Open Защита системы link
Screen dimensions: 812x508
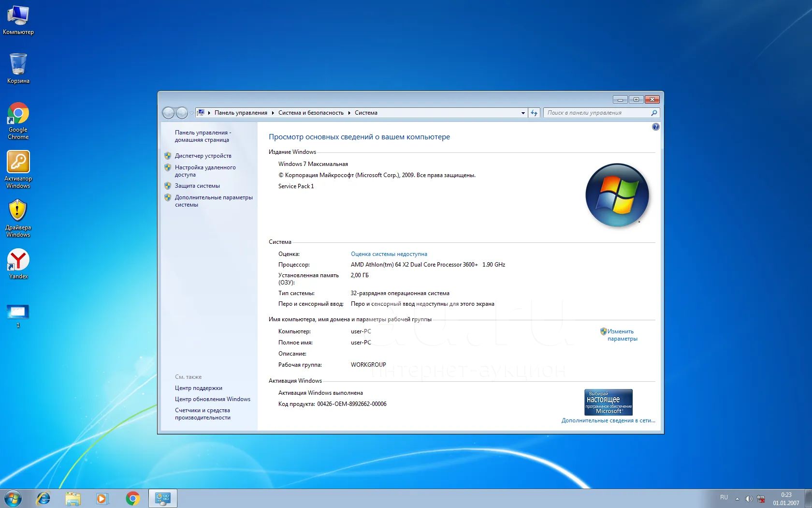(197, 186)
